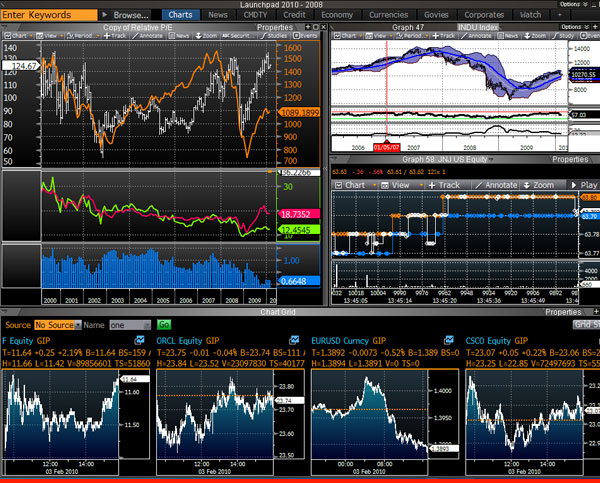Click Events in Relative P/E chart toolbar
This screenshot has width=600, height=483.
coord(306,34)
